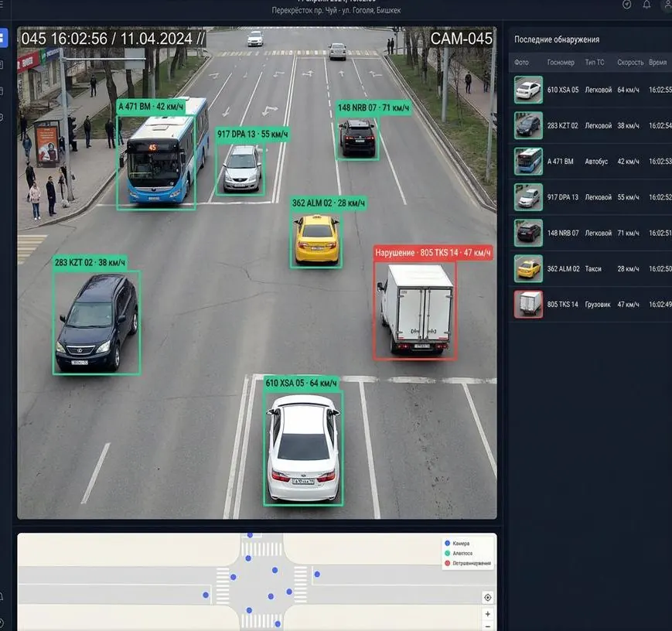Image resolution: width=672 pixels, height=631 pixels.
Task: Open thumbnail of white car 610 XSA 05
Action: point(528,90)
